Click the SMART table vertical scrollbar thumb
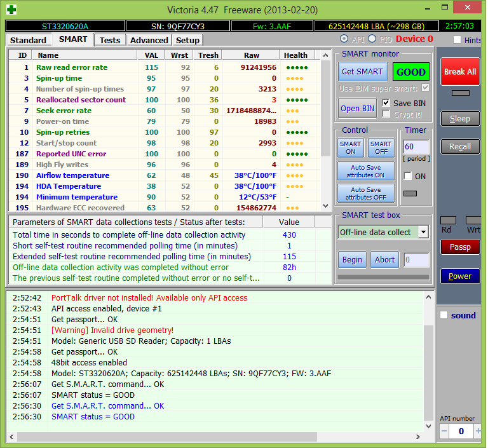Viewport: 488px width, 448px height. (325, 108)
